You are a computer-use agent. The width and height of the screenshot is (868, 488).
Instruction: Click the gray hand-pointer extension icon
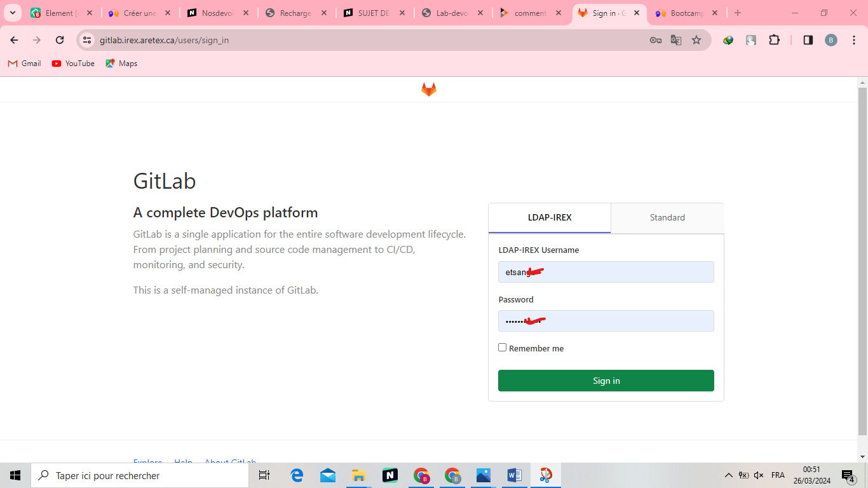(x=751, y=40)
